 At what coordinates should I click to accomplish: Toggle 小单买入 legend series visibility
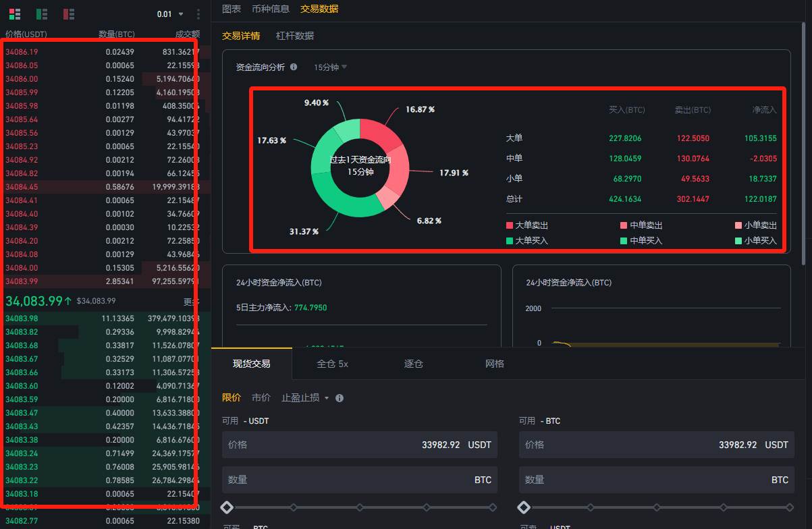coord(756,241)
